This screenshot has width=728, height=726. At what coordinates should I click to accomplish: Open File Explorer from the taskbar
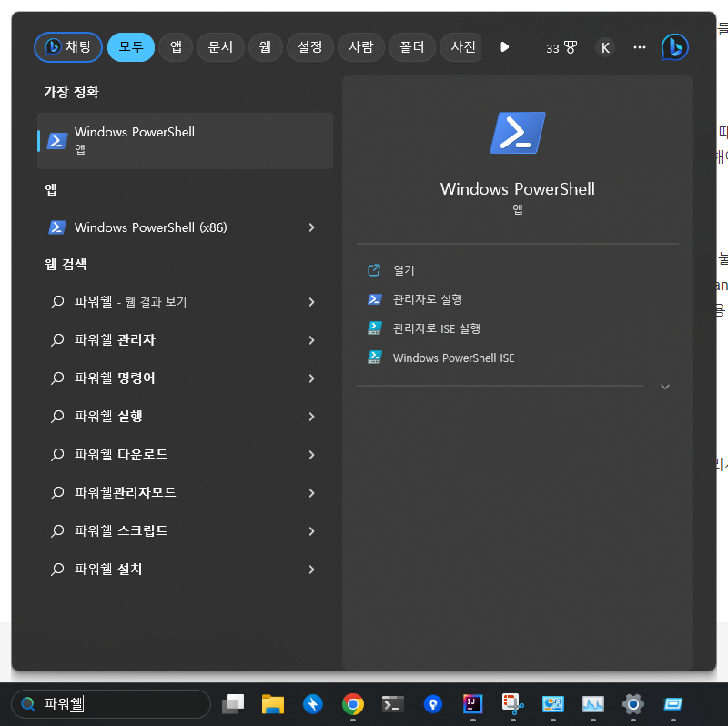(x=273, y=704)
